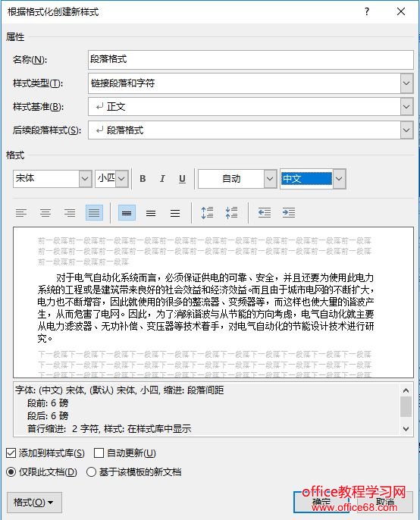Increase indent icon
Image resolution: width=420 pixels, height=520 pixels.
289,212
